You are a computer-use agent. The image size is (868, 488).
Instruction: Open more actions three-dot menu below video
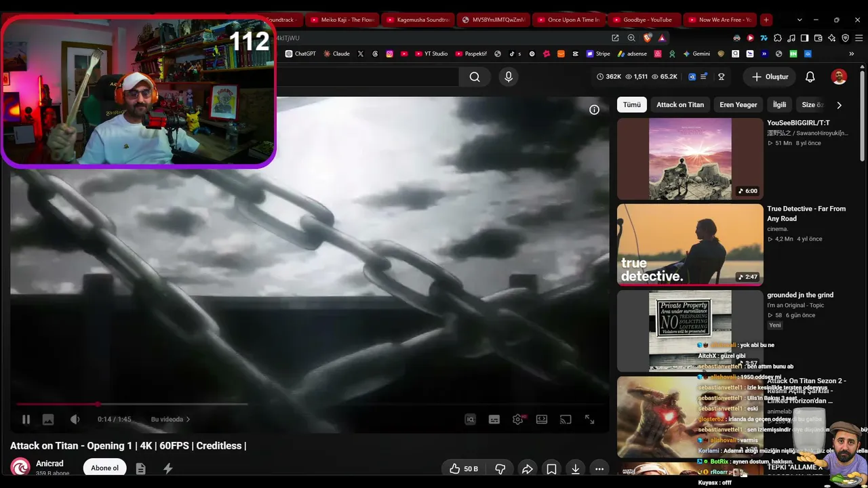coord(599,468)
